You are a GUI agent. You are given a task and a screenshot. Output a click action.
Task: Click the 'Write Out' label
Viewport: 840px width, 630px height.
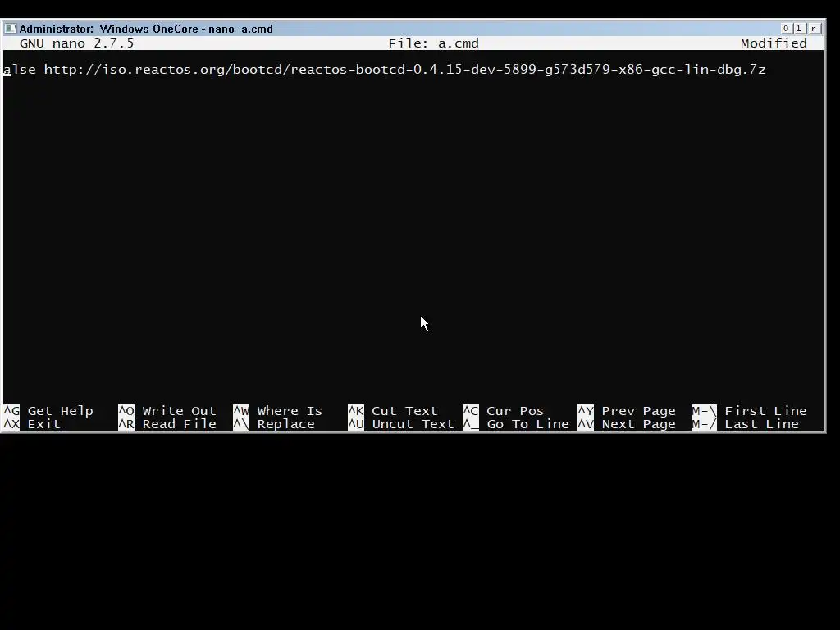click(180, 411)
